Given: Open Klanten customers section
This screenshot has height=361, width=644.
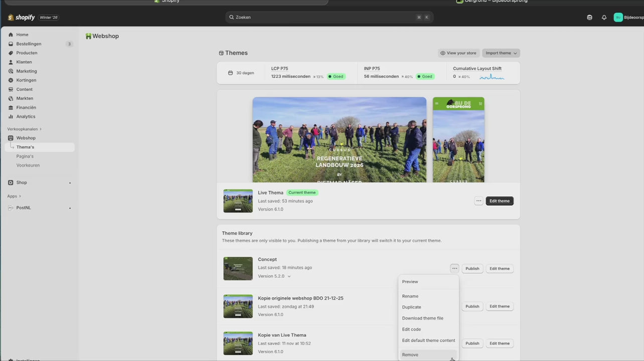Looking at the screenshot, I should [x=24, y=62].
